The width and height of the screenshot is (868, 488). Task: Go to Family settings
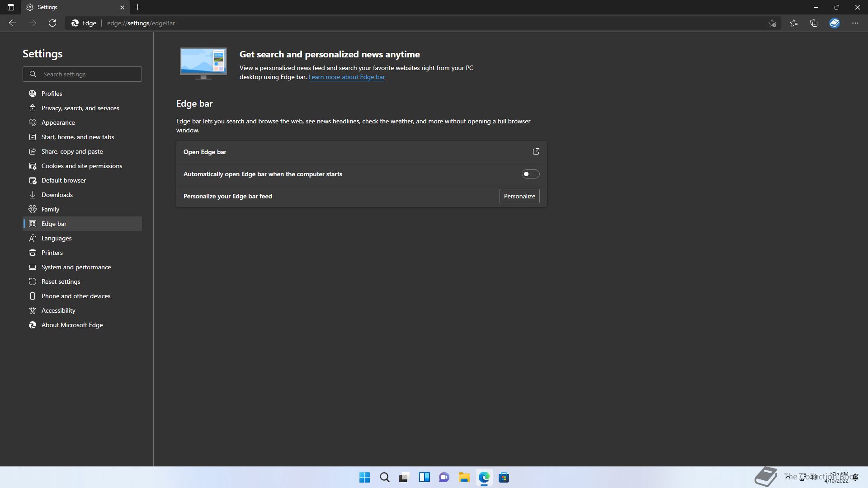coord(82,209)
